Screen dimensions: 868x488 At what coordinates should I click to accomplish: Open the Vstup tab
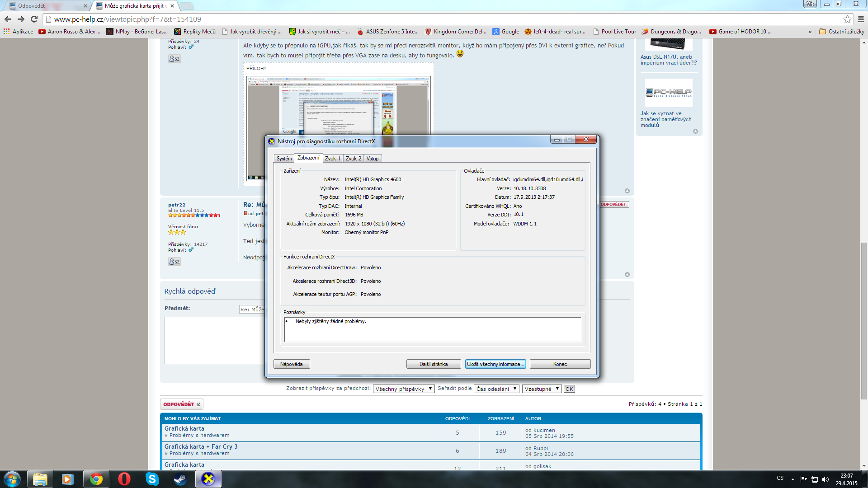click(x=373, y=159)
